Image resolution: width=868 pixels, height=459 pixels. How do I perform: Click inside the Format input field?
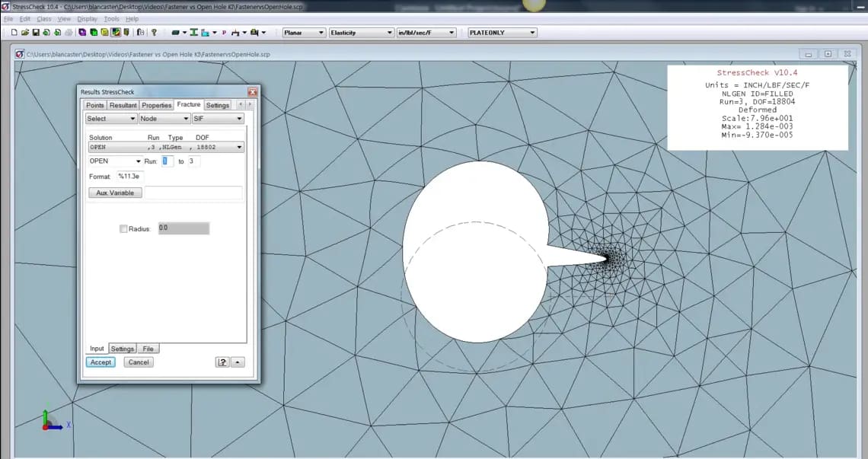point(129,176)
